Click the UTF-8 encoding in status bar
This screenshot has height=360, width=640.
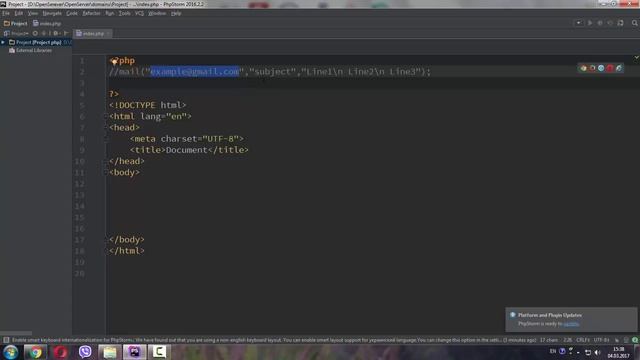point(601,340)
